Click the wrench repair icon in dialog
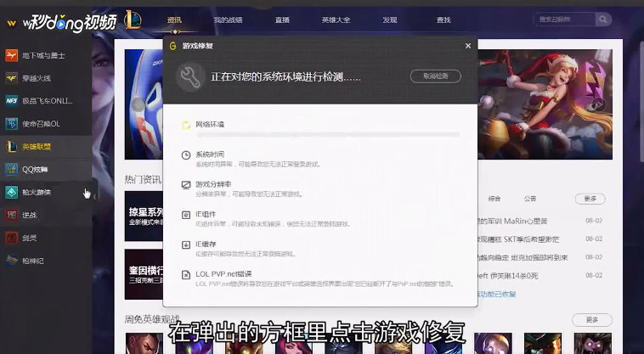 pos(190,76)
